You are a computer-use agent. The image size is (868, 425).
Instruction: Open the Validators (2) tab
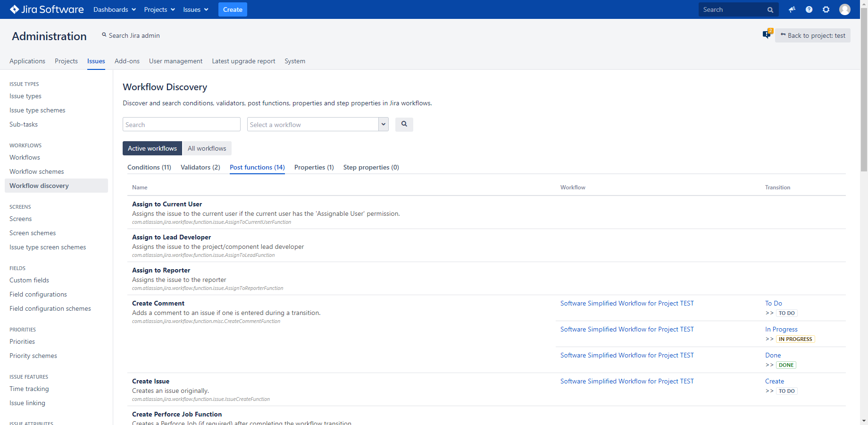point(200,167)
